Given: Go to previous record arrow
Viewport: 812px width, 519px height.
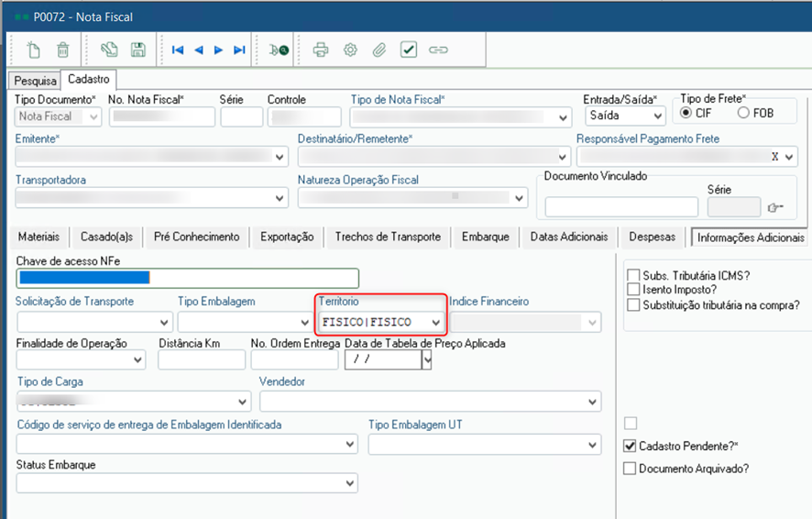Looking at the screenshot, I should pyautogui.click(x=198, y=50).
